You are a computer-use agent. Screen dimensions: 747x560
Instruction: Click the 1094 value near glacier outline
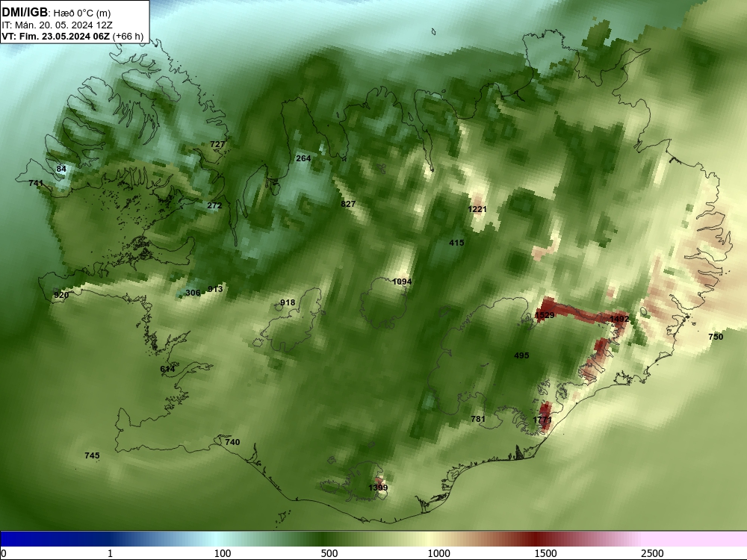(402, 282)
